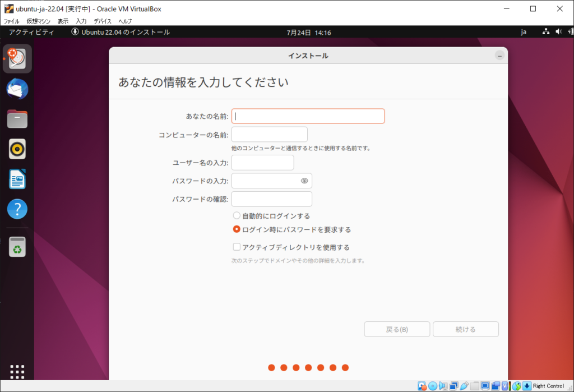Open the ヘルプ menu
Viewport: 574px width, 392px height.
tap(125, 21)
